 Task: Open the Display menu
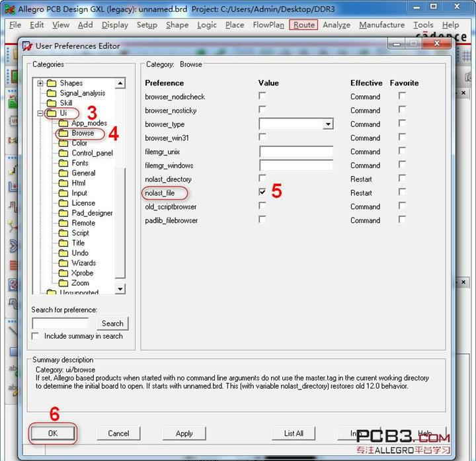115,25
